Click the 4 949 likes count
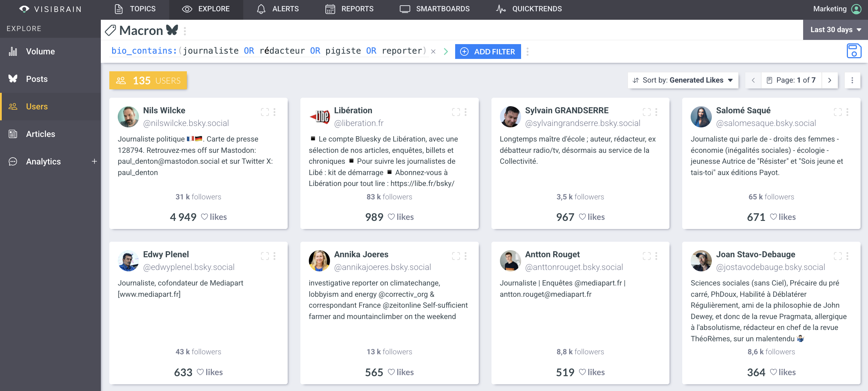The width and height of the screenshot is (868, 391). click(x=198, y=217)
